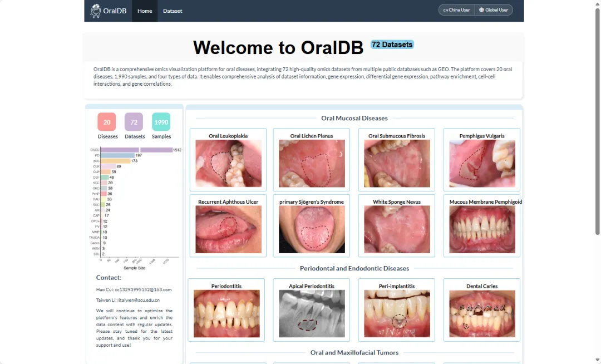The height and width of the screenshot is (364, 601).
Task: Click the SDC bar showing 26
Action: tap(103, 205)
